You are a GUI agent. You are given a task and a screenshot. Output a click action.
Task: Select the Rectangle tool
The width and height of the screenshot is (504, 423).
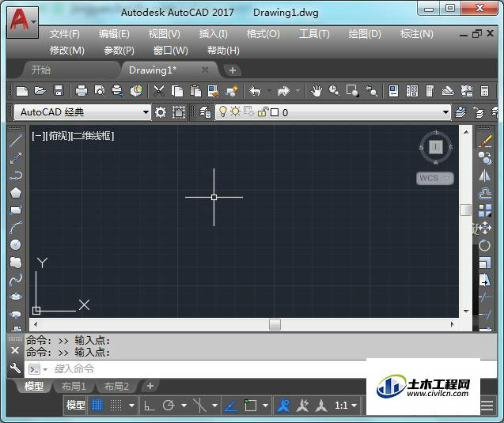(x=16, y=210)
